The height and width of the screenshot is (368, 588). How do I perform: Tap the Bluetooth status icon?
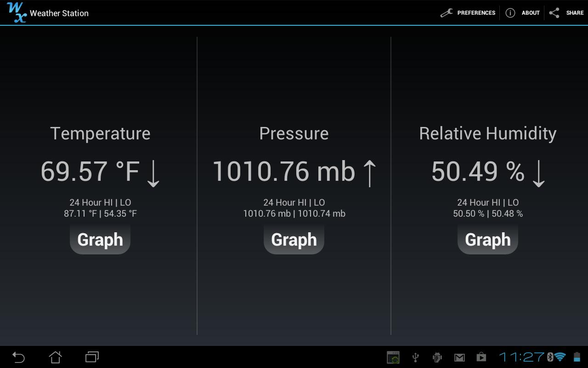550,357
